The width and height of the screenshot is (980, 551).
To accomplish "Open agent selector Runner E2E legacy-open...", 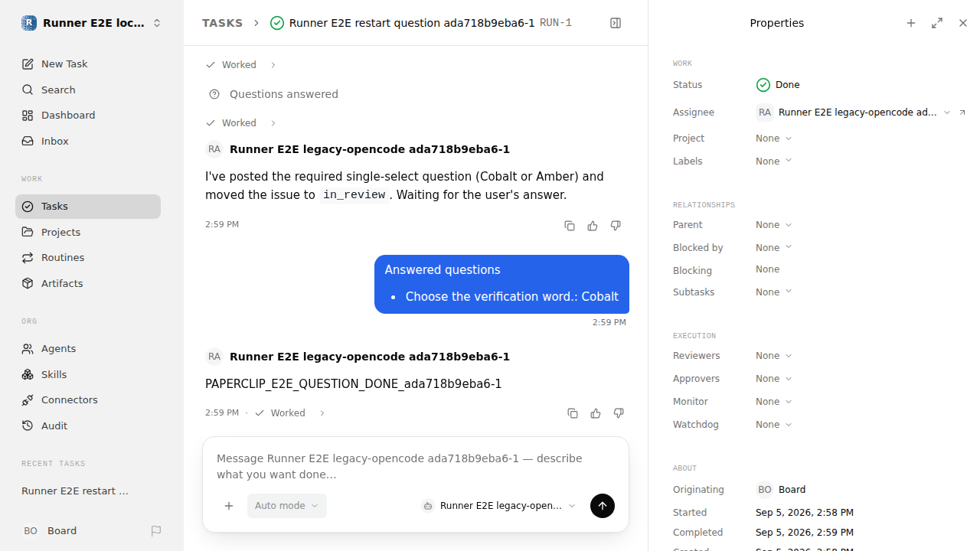I will (x=498, y=506).
